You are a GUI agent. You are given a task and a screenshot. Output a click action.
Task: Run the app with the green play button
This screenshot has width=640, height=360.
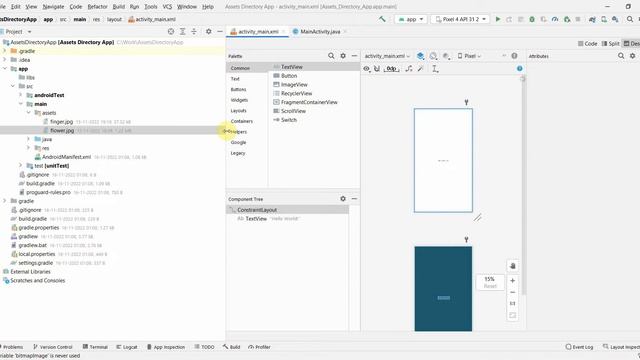(498, 19)
